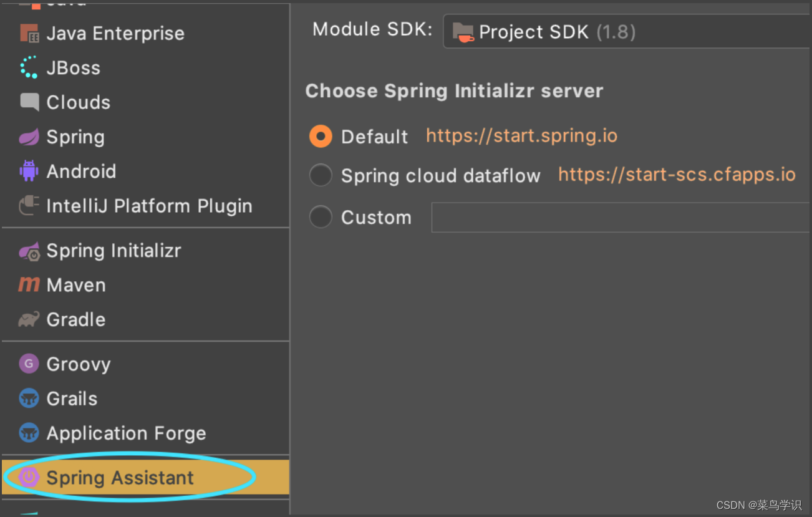The width and height of the screenshot is (812, 517).
Task: Choose Gradle in the project list
Action: point(146,319)
